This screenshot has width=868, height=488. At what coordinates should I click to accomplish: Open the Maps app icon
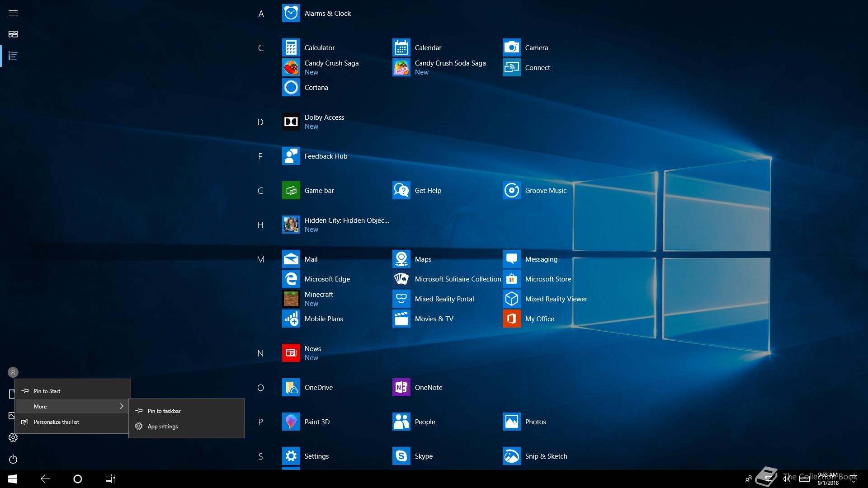[x=401, y=259]
